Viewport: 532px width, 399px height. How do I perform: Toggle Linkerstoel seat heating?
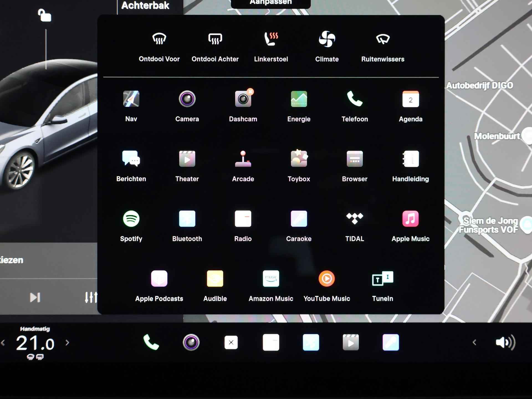pyautogui.click(x=271, y=39)
